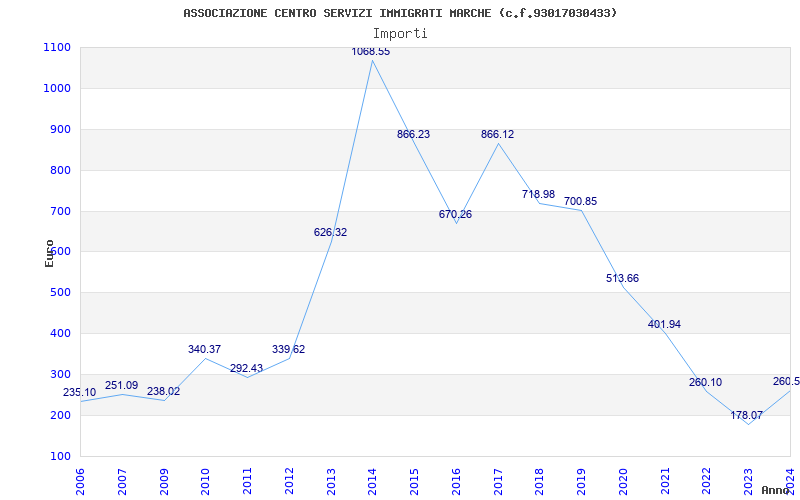Click the data label 866.12
The image size is (800, 500).
click(x=497, y=135)
